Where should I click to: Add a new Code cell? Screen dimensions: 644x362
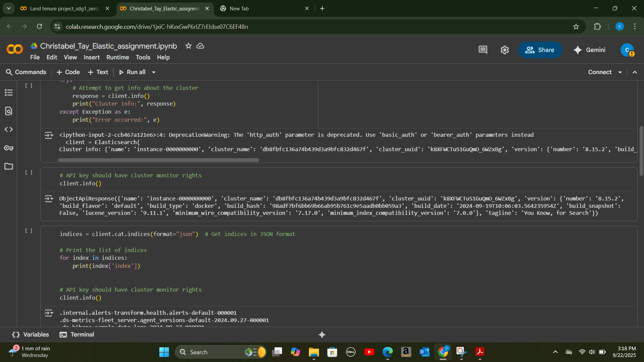pos(68,72)
